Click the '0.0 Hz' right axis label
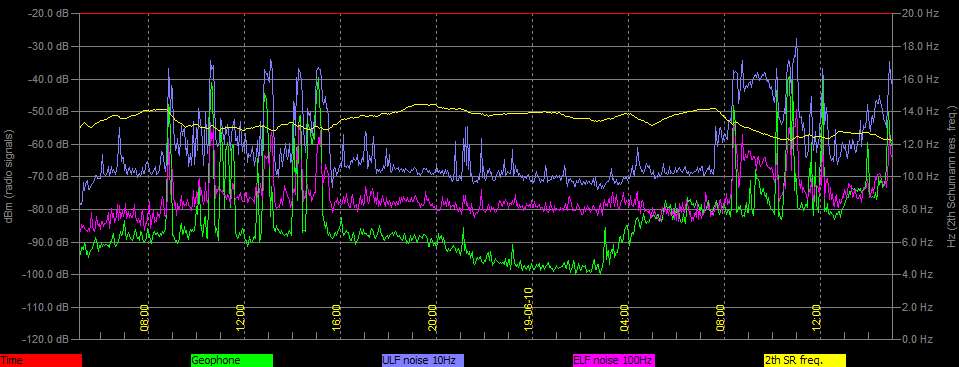The height and width of the screenshot is (367, 959). (917, 339)
